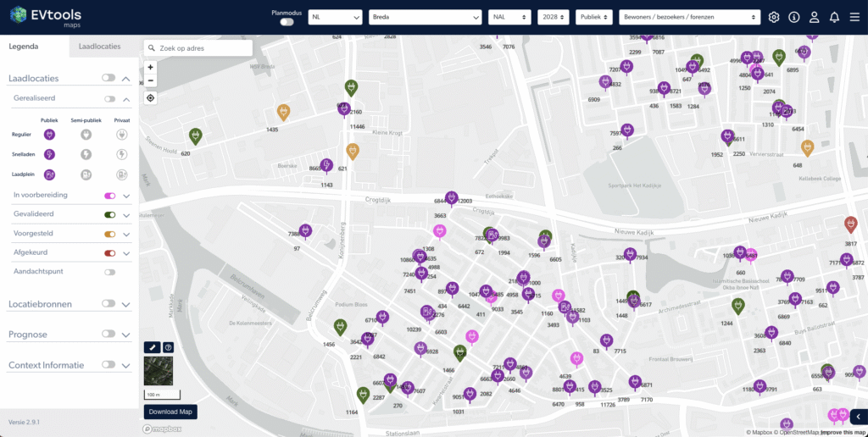The width and height of the screenshot is (868, 437).
Task: Open the Breda municipality dropdown
Action: pos(425,17)
